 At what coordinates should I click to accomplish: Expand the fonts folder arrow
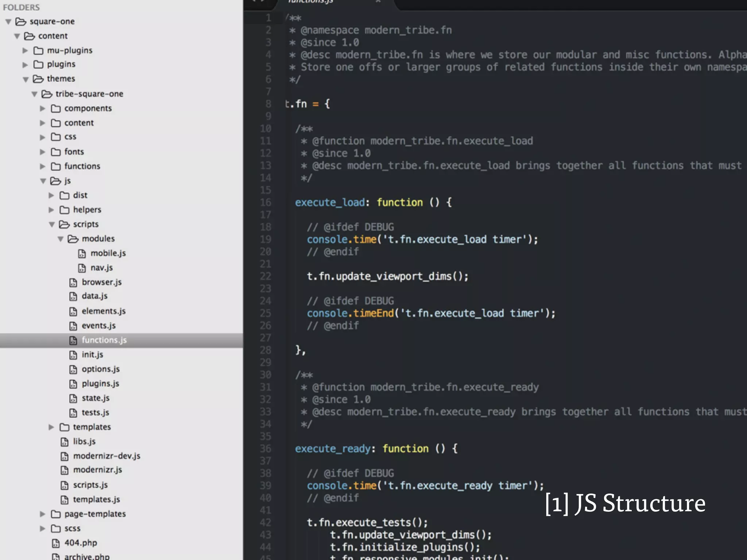tap(43, 152)
